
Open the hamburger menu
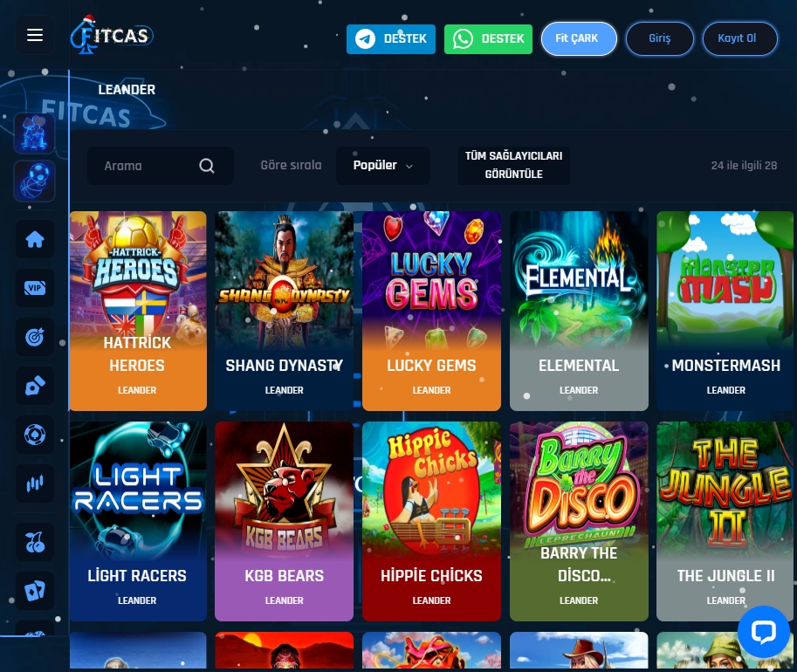click(35, 35)
